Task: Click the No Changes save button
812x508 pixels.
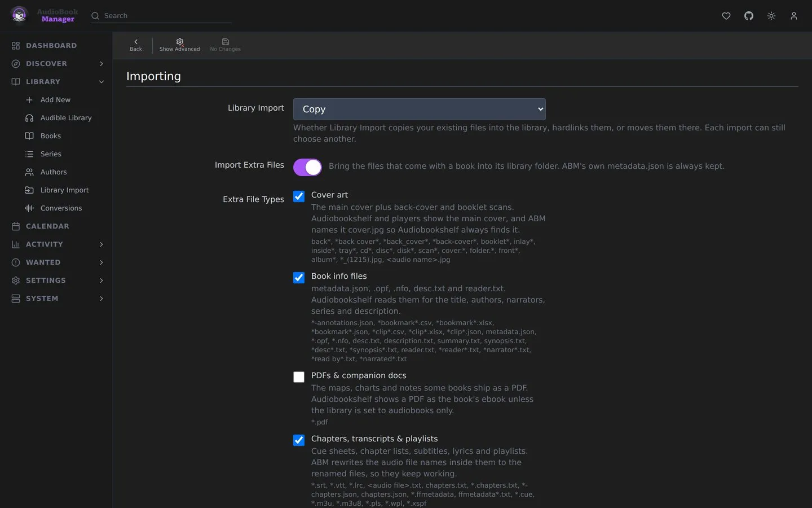Action: 225,45
